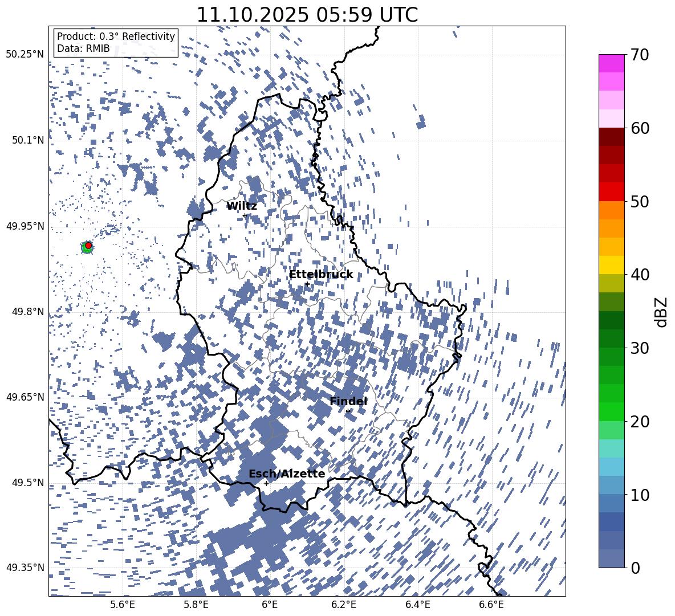The image size is (675, 616).
Task: Click the colorbar 0 tick label
Action: click(635, 568)
